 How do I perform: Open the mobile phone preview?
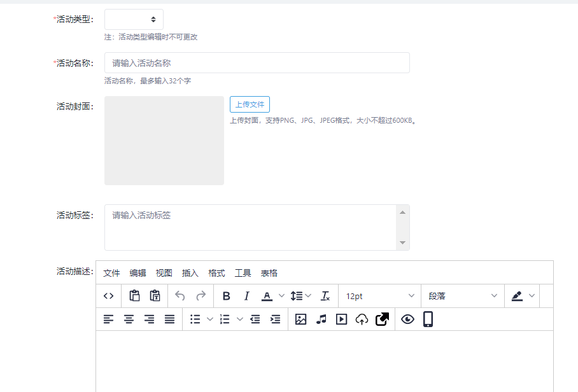428,319
